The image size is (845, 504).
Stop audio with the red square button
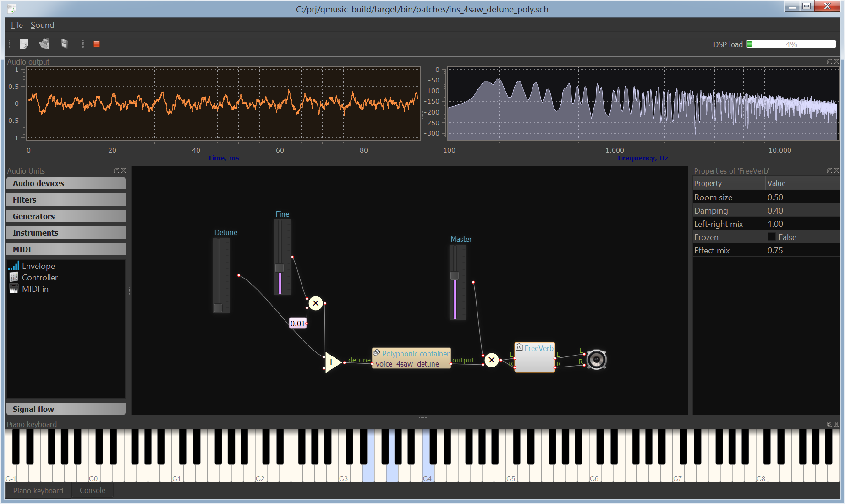click(97, 44)
